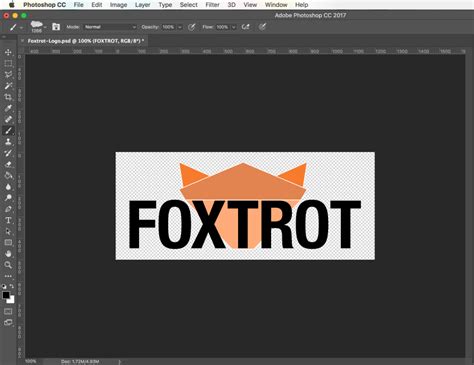Open the Apple menu
This screenshot has width=474, height=365.
12,5
